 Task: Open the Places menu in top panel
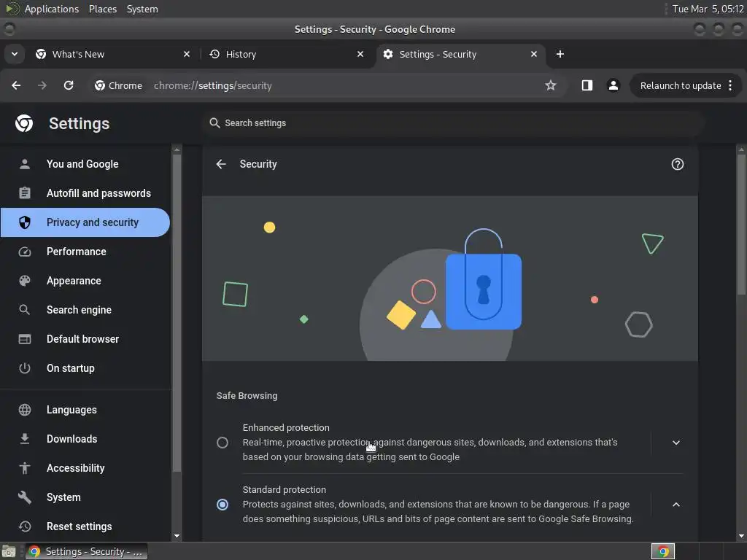pos(103,9)
